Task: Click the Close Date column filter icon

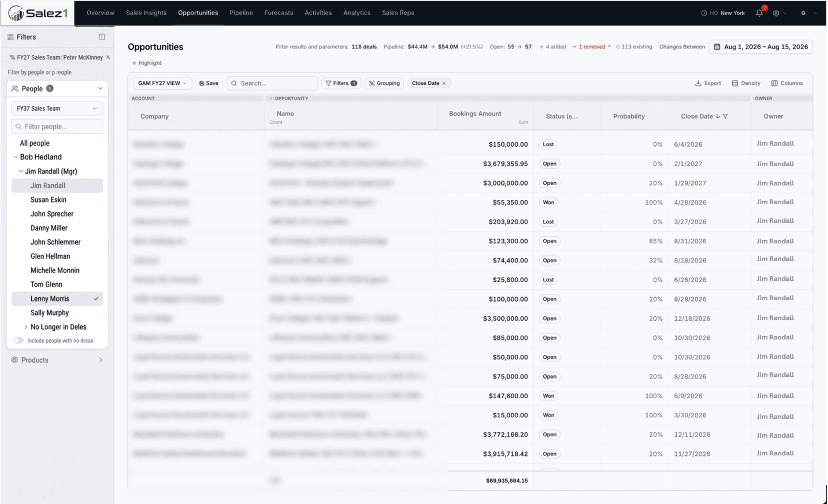Action: pyautogui.click(x=725, y=116)
